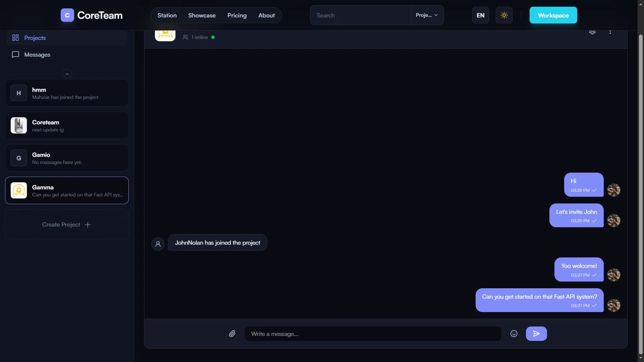Click the Fast API system message bubble
644x362 pixels.
point(539,300)
